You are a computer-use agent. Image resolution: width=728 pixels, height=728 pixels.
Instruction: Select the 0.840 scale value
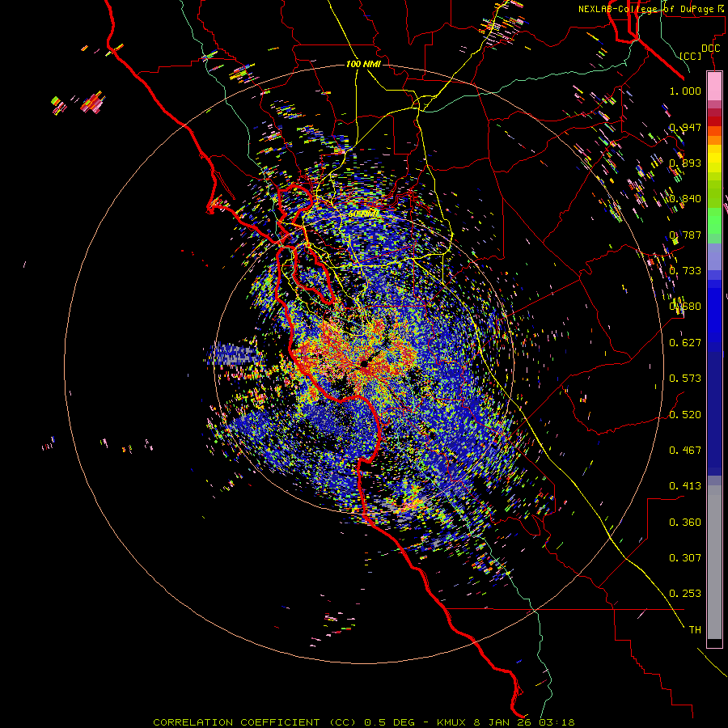[x=685, y=199]
